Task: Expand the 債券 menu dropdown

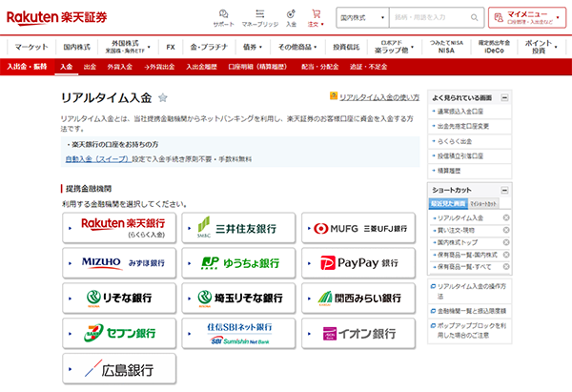Action: (x=253, y=47)
